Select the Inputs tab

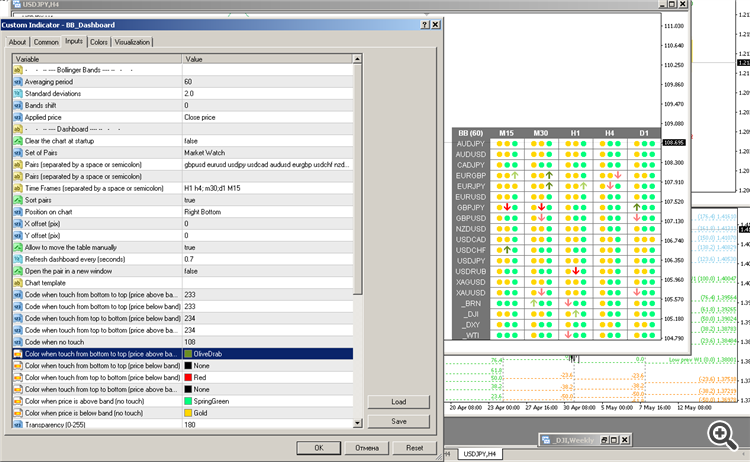pyautogui.click(x=74, y=41)
